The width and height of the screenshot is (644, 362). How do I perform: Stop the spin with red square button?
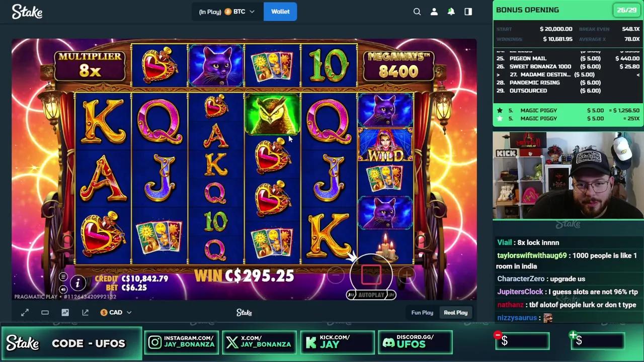coord(371,274)
